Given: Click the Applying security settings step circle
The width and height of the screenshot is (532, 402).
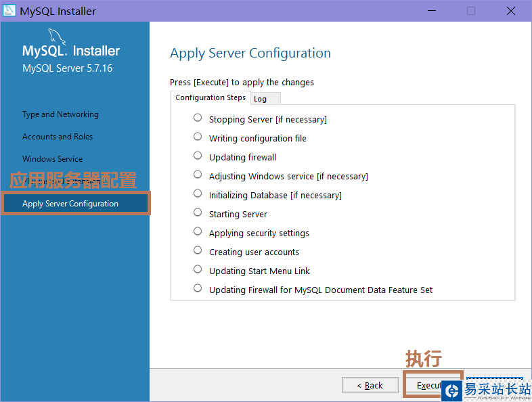Looking at the screenshot, I should tap(198, 231).
